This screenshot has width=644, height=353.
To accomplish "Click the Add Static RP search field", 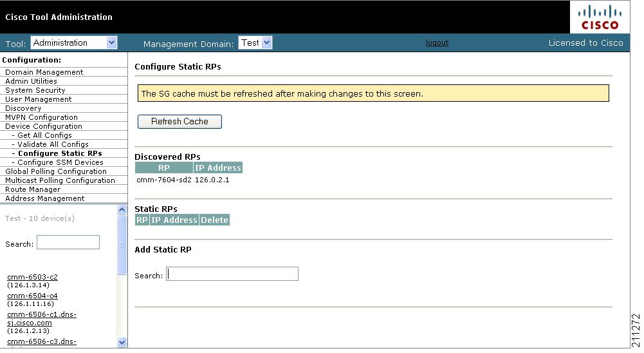I will 232,274.
